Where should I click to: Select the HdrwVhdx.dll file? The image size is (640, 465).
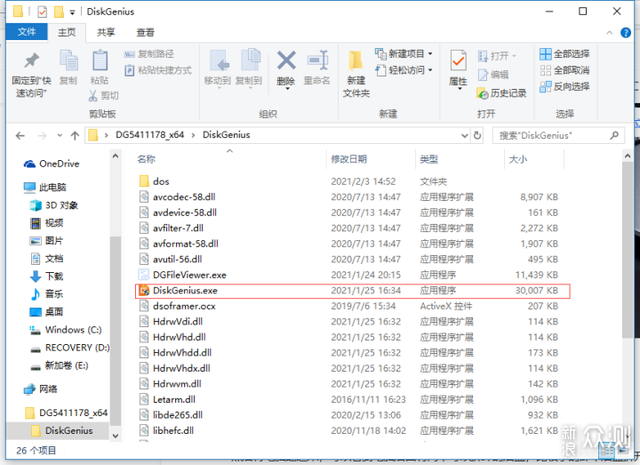point(175,368)
